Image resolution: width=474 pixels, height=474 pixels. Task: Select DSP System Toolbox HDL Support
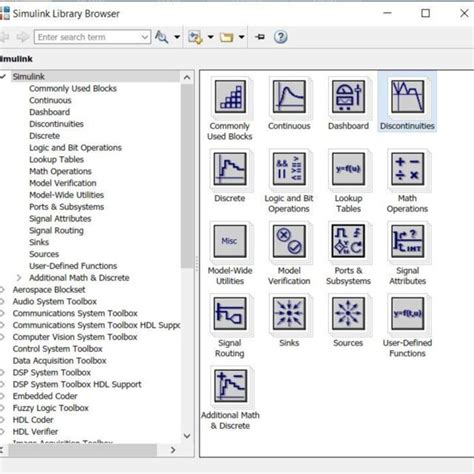[x=77, y=384]
